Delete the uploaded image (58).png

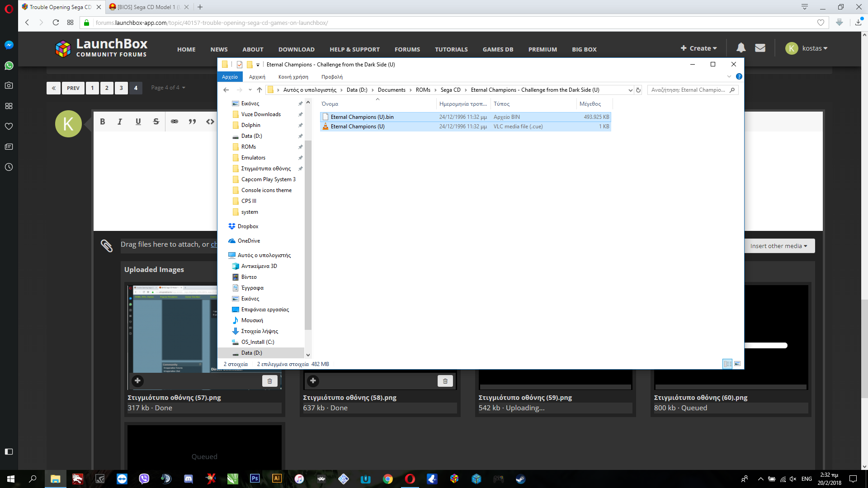(x=445, y=381)
